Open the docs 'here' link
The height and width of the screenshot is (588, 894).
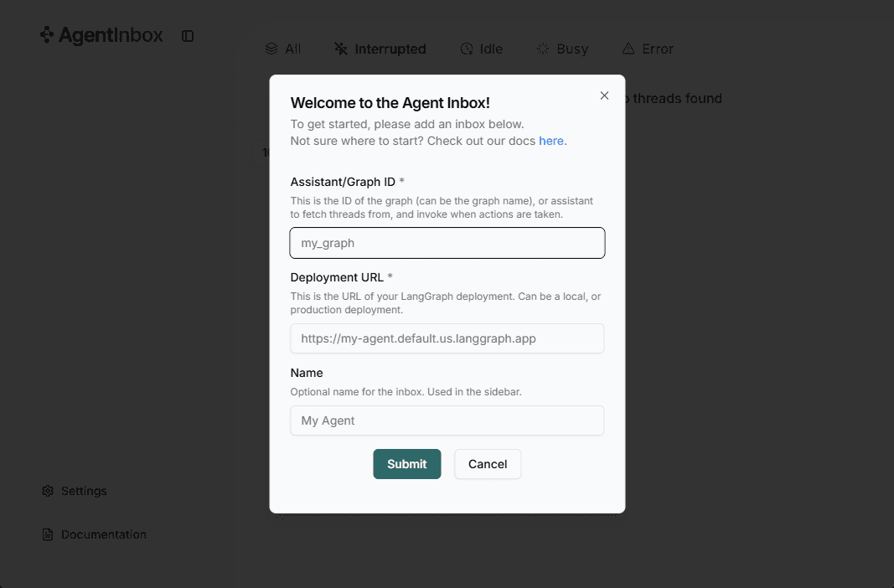coord(550,141)
